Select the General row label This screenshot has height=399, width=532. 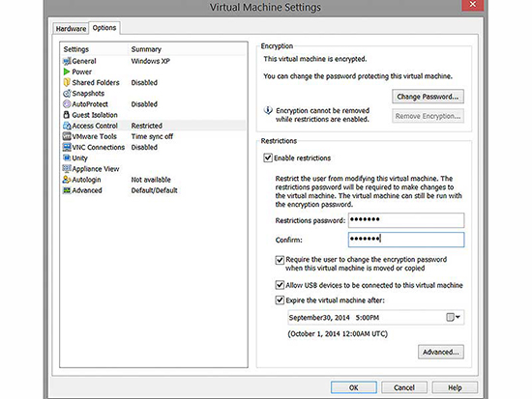84,61
